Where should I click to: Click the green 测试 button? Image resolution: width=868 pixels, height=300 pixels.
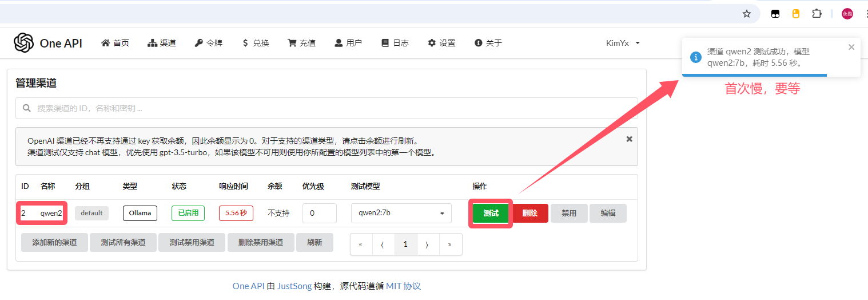[491, 213]
